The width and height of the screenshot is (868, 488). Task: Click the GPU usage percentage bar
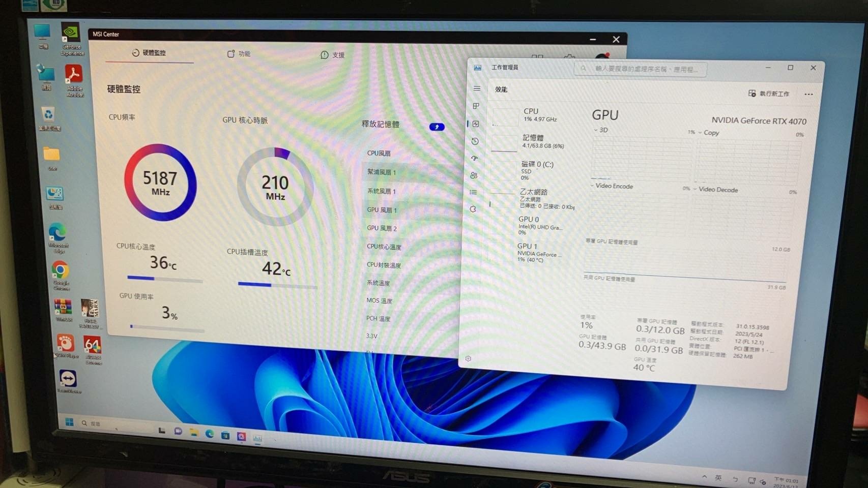[x=167, y=328]
